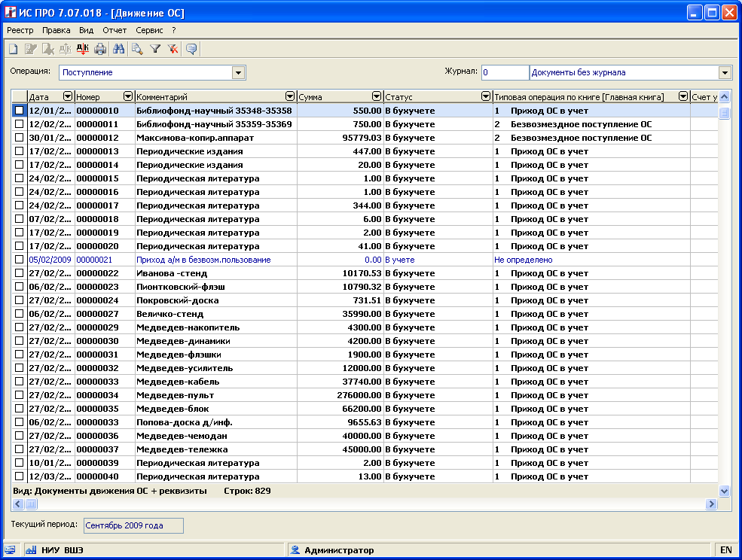Remove filter with the crossed funnel icon

[173, 49]
